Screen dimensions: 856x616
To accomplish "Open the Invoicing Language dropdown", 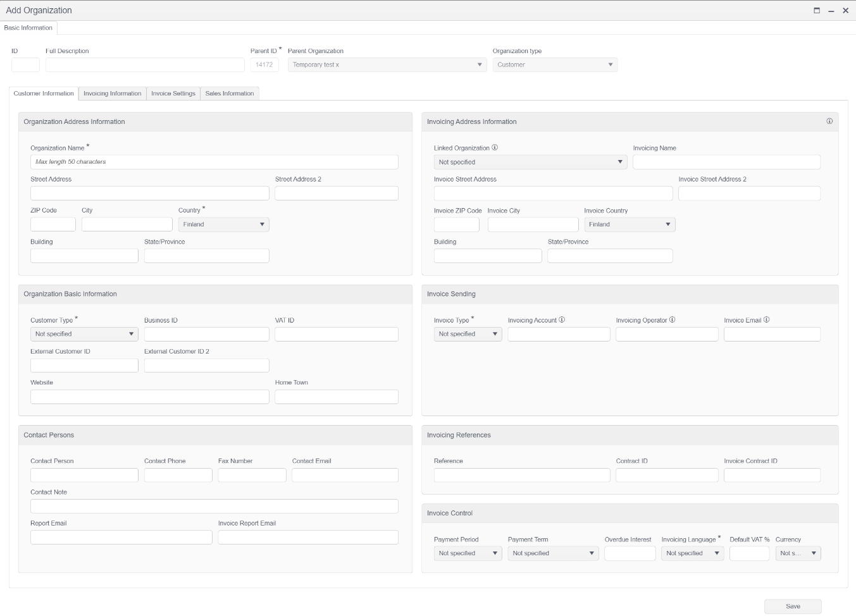I will (692, 553).
